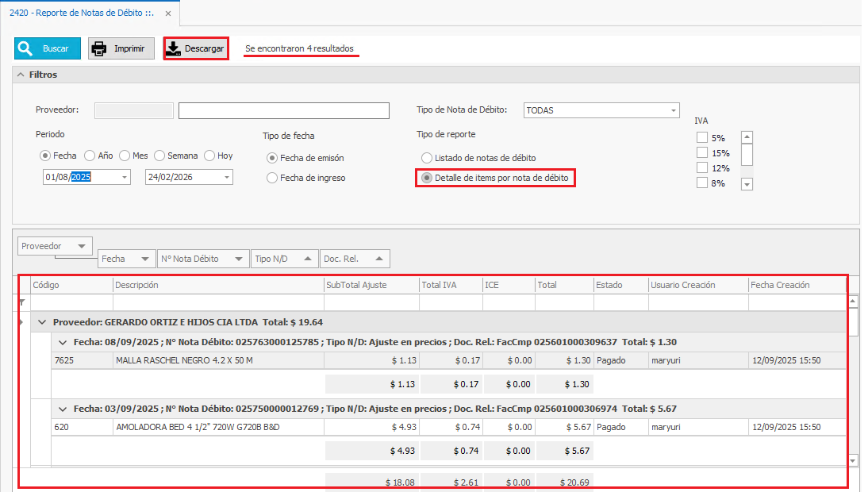Close the Reporte de Notas de Débito tab
868x492 pixels.
tap(167, 13)
